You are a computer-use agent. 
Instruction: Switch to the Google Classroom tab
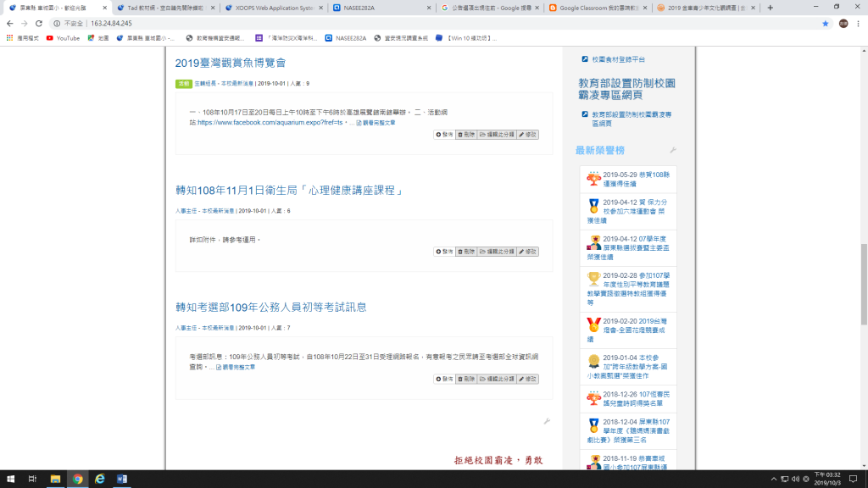click(x=598, y=8)
